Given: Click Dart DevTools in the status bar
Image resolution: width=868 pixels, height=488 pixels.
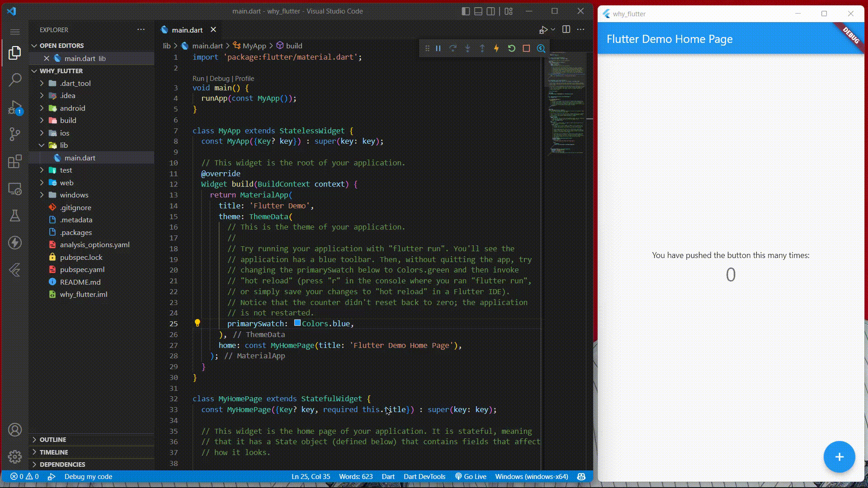Looking at the screenshot, I should (x=424, y=476).
